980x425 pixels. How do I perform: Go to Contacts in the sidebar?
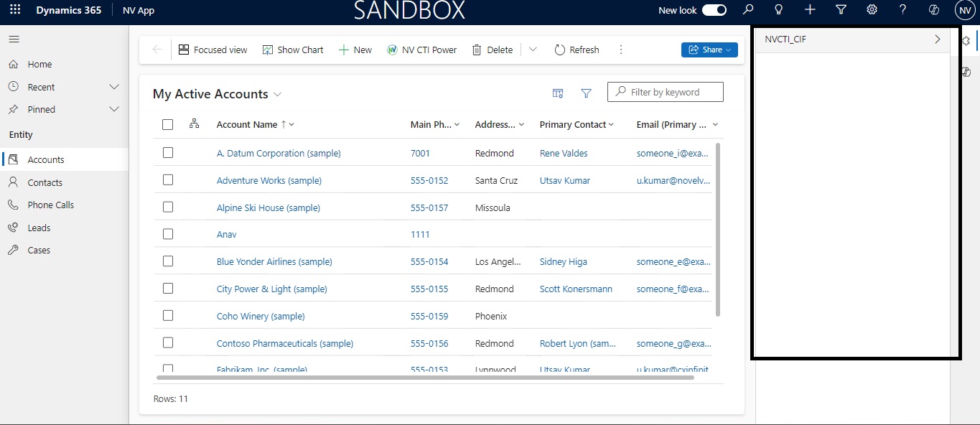[x=45, y=182]
